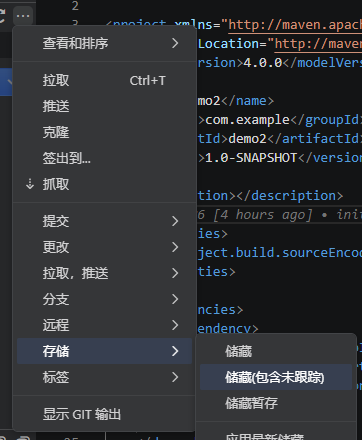The width and height of the screenshot is (362, 440).
Task: Click the three-dots more actions icon
Action: point(23,16)
